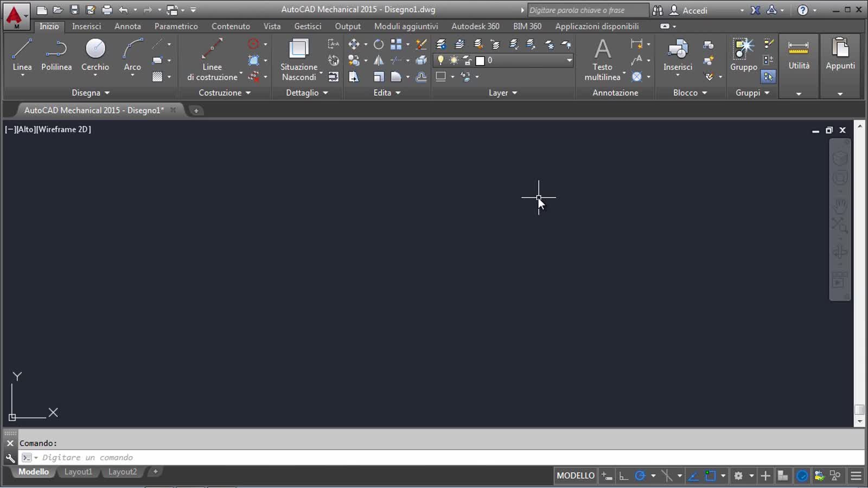Select the Cerchio circle tool
This screenshot has height=488, width=868.
(x=95, y=55)
